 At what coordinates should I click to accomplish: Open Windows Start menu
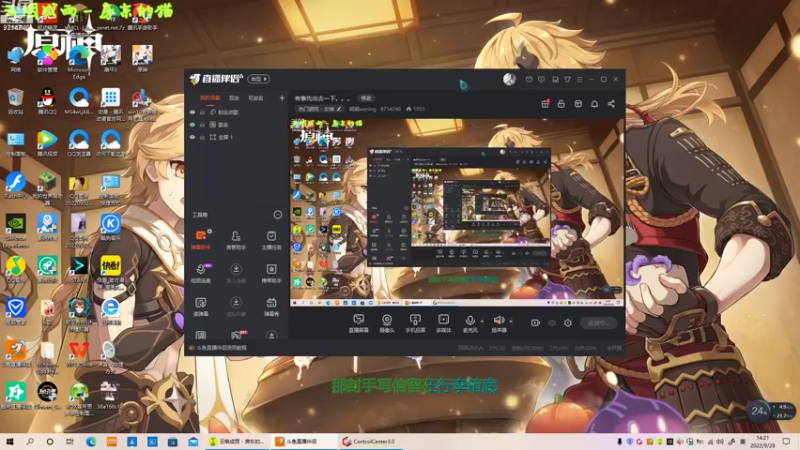point(10,441)
